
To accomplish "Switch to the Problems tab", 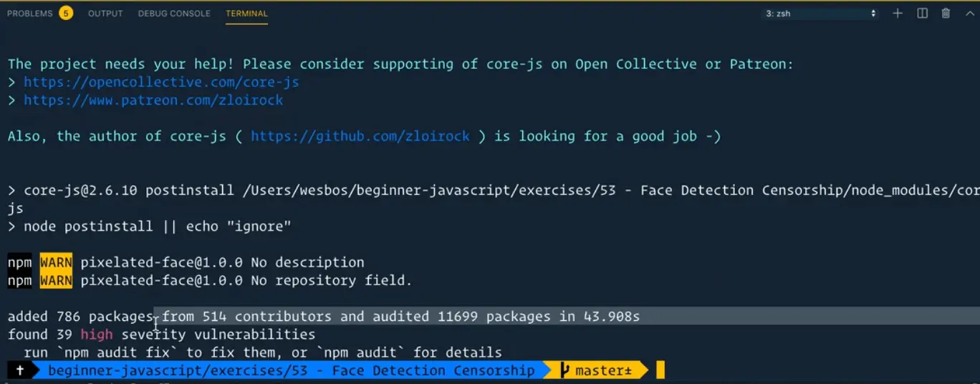I will tap(29, 14).
